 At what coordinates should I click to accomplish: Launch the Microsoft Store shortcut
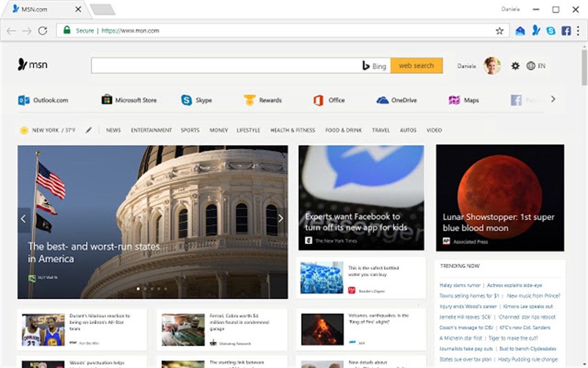click(x=129, y=100)
